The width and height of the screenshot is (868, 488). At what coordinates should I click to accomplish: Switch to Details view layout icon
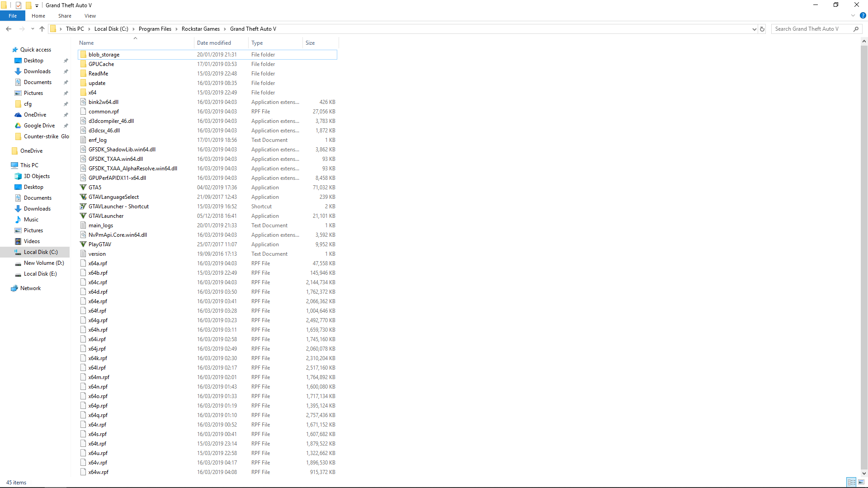[851, 482]
